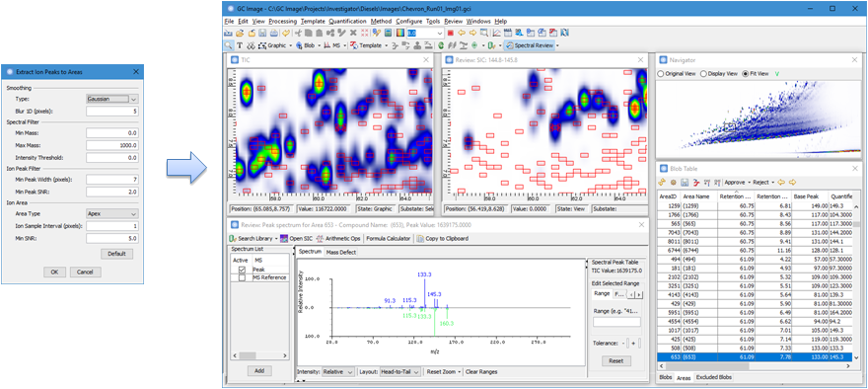Click the rainbow colormap icon in toolbar
This screenshot has width=868, height=389.
pos(400,34)
